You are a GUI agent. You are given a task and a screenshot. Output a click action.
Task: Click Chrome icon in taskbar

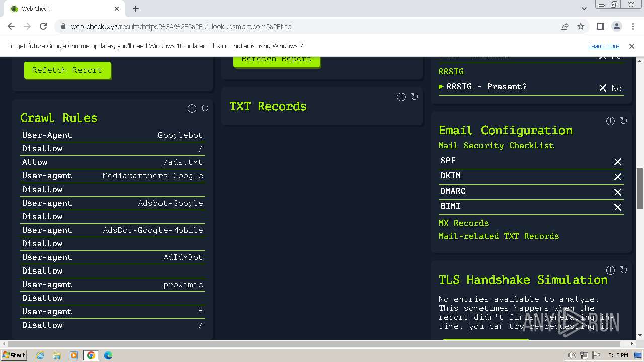pyautogui.click(x=91, y=355)
